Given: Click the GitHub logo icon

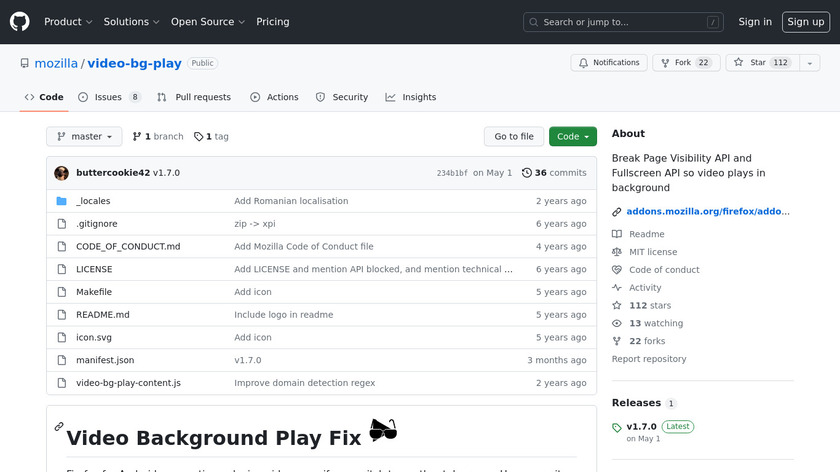Looking at the screenshot, I should [20, 22].
